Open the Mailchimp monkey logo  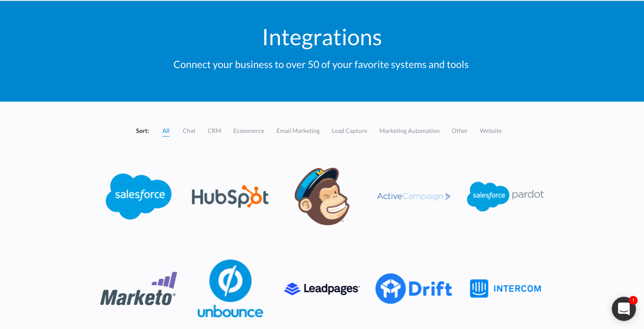click(x=322, y=196)
